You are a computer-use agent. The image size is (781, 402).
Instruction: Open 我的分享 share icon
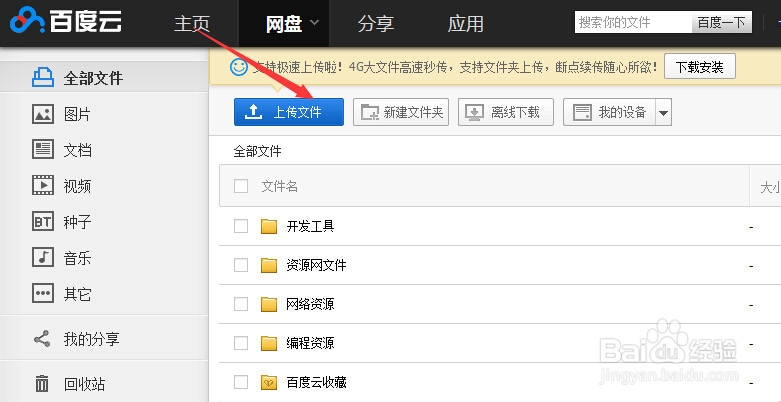[42, 339]
